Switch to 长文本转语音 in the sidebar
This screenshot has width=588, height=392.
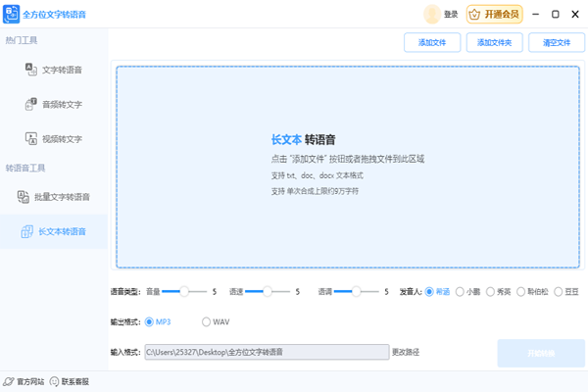pos(54,231)
